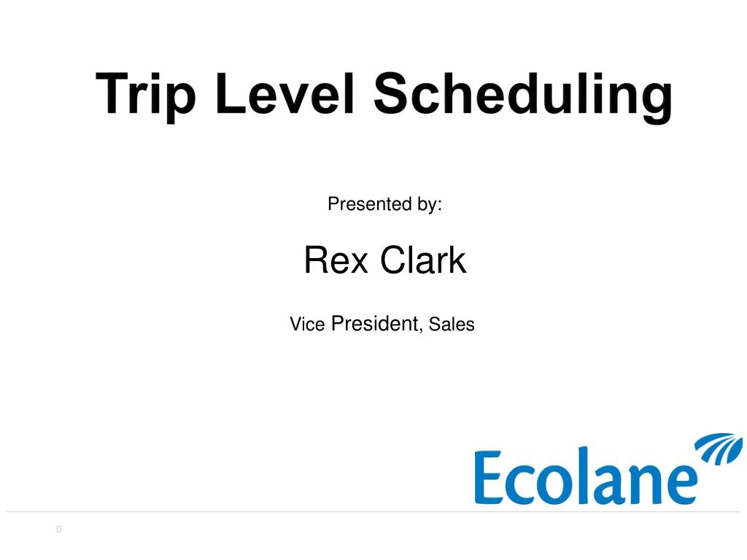The image size is (747, 560).
Task: Click the comma after President
Action: pos(421,330)
